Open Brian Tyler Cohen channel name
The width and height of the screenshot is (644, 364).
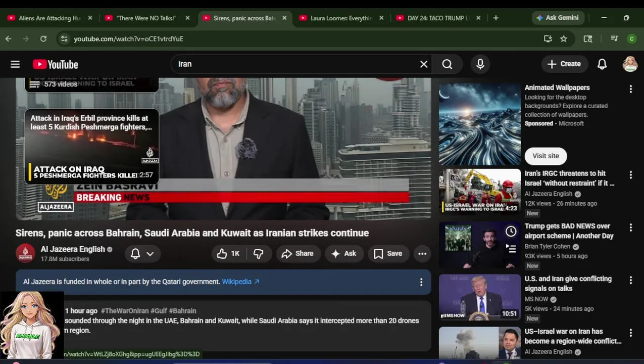point(547,246)
